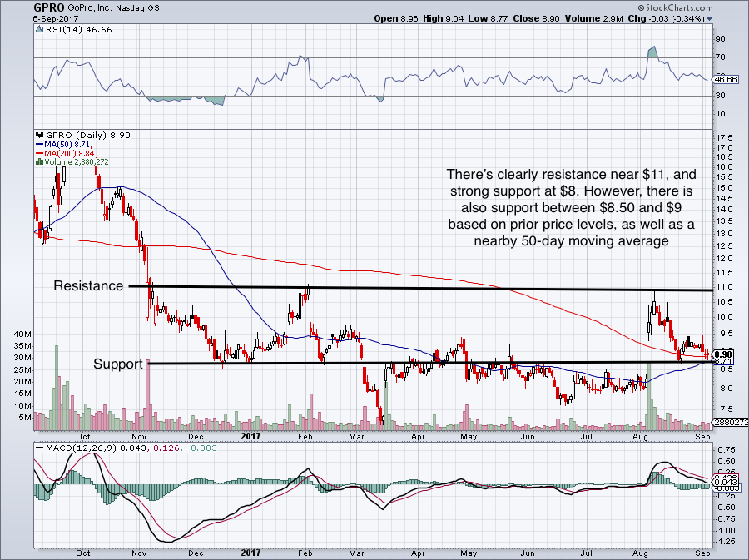Click the 15.0 label on price axis
This screenshot has height=560, width=749.
click(x=724, y=187)
